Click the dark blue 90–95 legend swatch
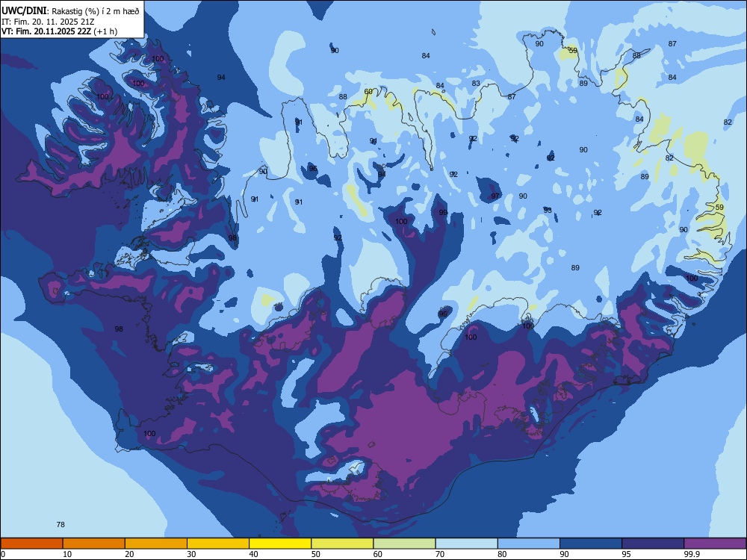Viewport: 747px width, 560px height. click(591, 544)
